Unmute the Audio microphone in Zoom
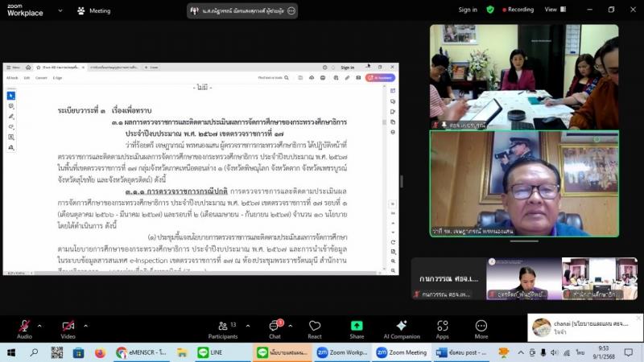The width and height of the screenshot is (644, 362). point(24,329)
